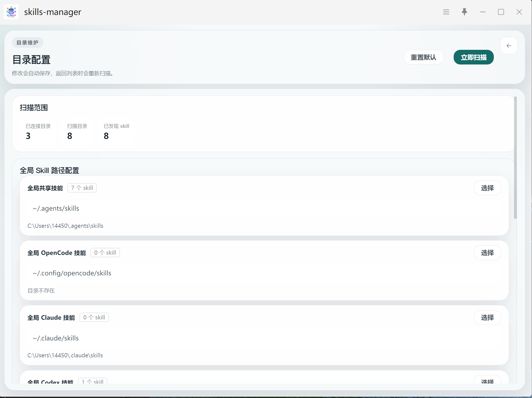
Task: Click path text C:\Users\14450\.agents\skills
Action: [65, 226]
